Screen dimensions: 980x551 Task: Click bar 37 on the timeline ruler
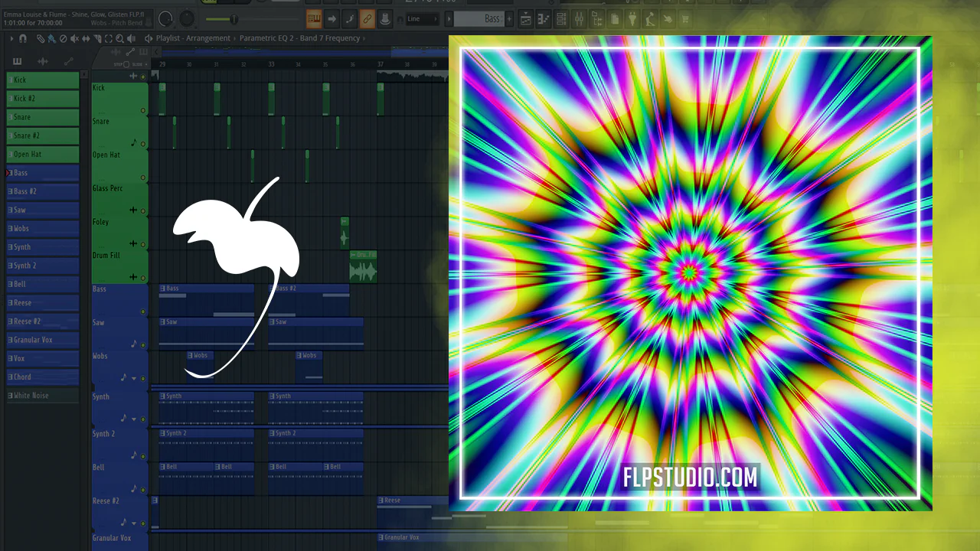coord(380,64)
